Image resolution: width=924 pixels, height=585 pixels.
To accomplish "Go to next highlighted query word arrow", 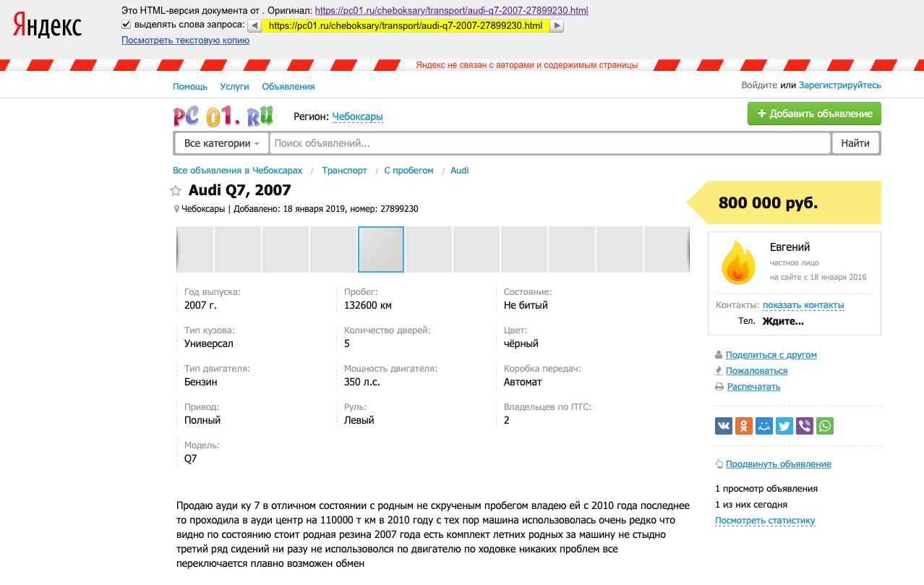I will coord(557,26).
